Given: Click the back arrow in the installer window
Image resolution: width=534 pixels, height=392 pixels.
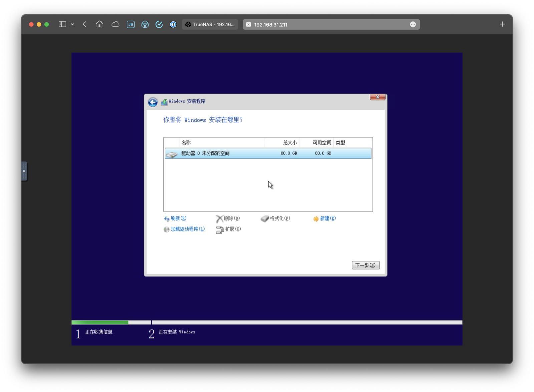Looking at the screenshot, I should (152, 102).
